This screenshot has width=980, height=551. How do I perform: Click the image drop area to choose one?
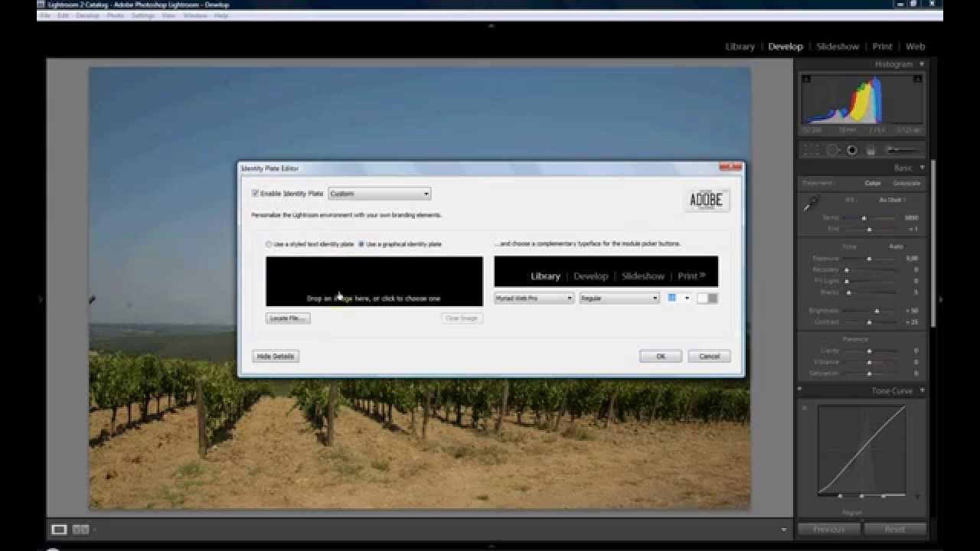[x=374, y=282]
